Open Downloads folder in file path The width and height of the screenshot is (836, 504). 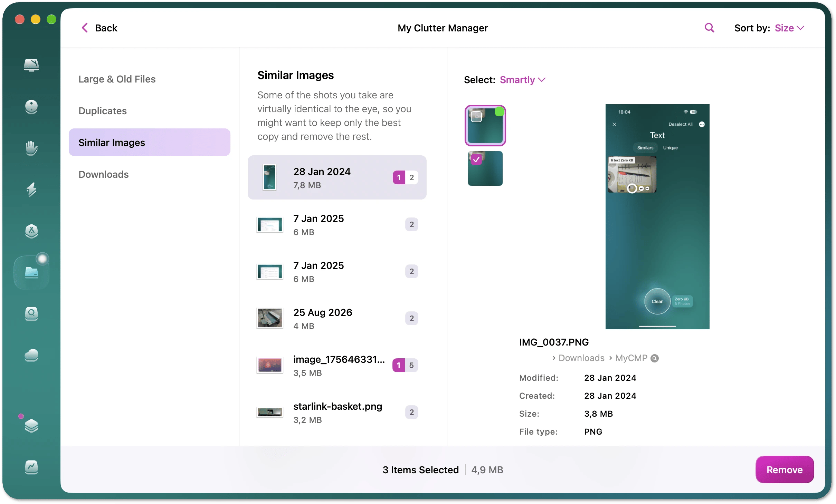tap(581, 358)
